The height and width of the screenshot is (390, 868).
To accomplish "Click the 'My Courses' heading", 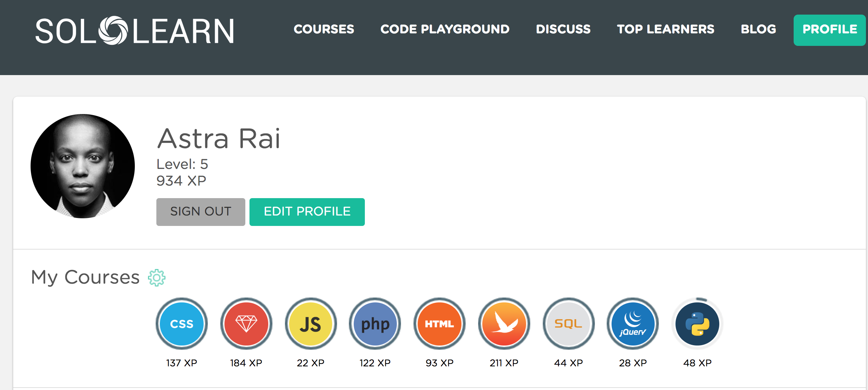I will pos(85,277).
